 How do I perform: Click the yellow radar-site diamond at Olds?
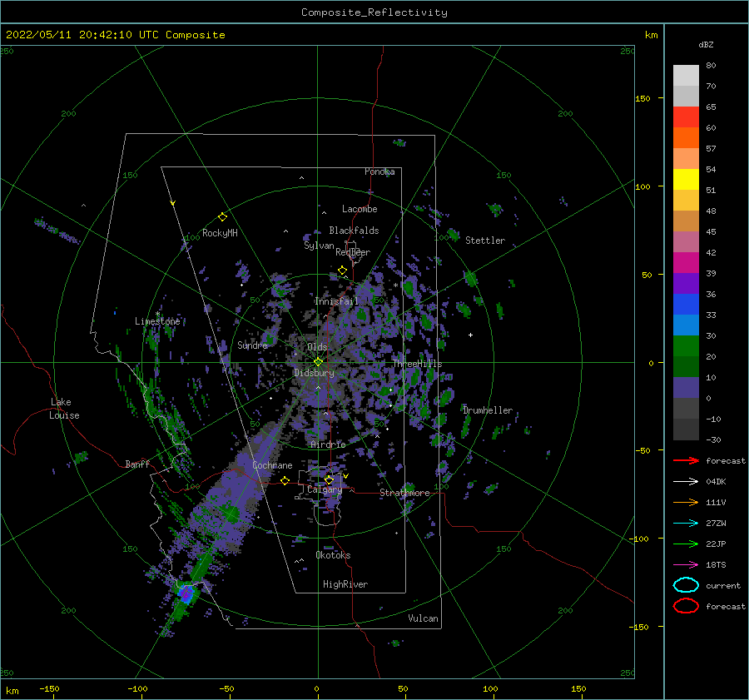[x=318, y=362]
